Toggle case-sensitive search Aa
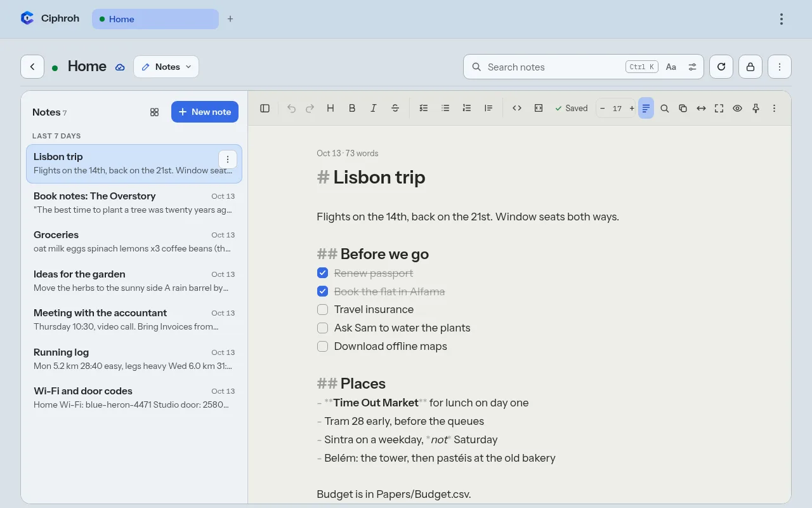 (671, 67)
